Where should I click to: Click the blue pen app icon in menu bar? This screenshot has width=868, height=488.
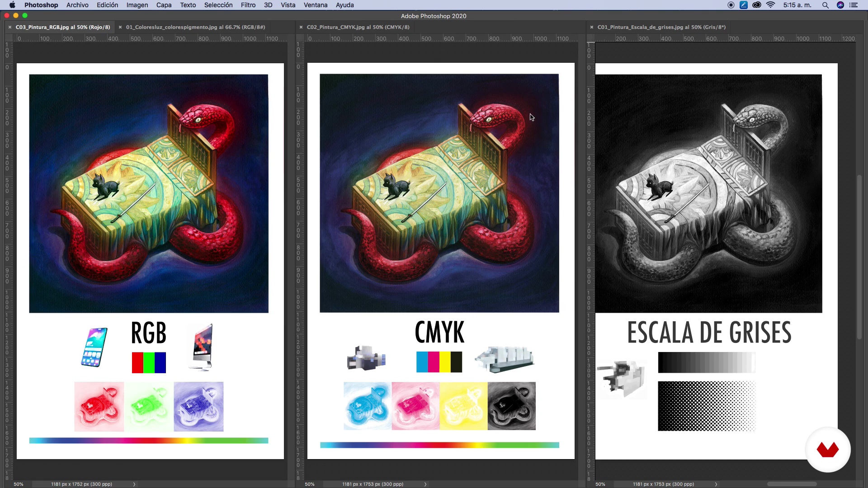pos(744,5)
